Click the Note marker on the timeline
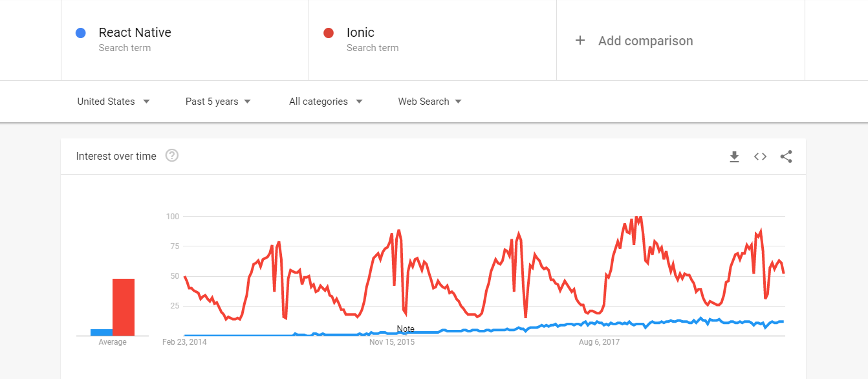This screenshot has width=868, height=379. coord(405,329)
